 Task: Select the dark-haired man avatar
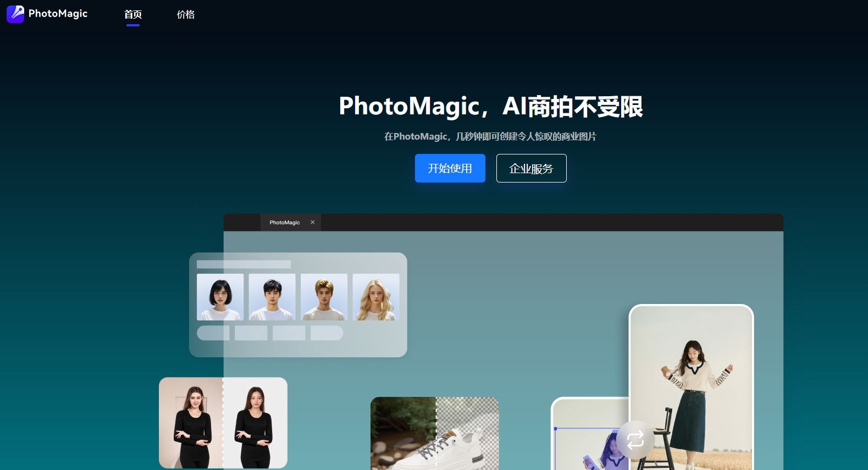pyautogui.click(x=272, y=297)
